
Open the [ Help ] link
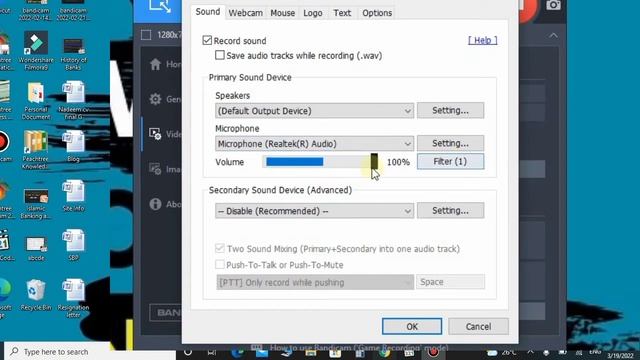[482, 40]
